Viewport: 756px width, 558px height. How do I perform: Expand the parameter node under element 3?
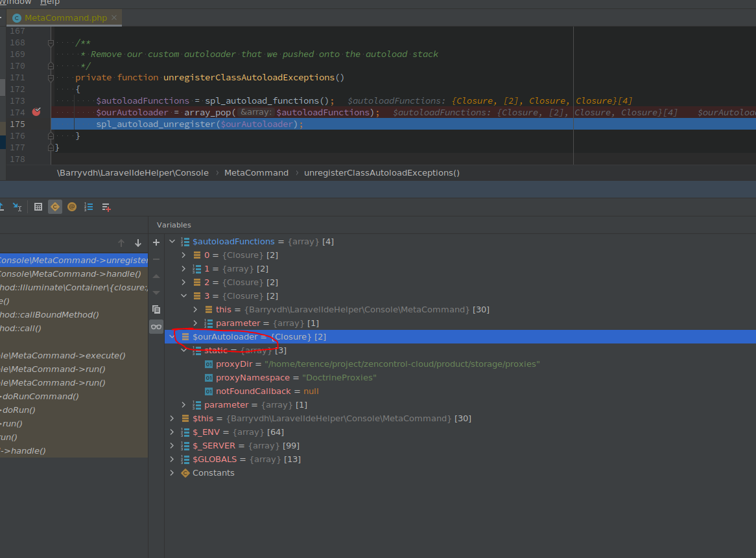pos(195,323)
